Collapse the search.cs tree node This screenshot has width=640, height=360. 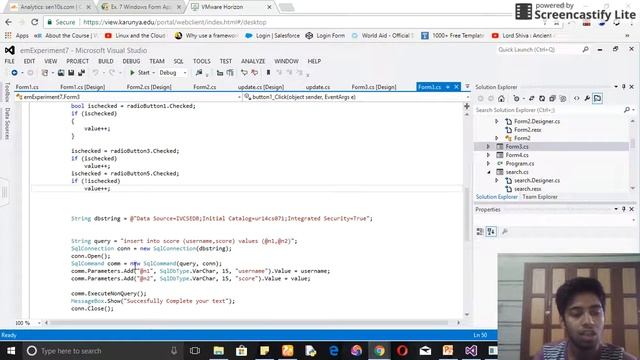488,172
